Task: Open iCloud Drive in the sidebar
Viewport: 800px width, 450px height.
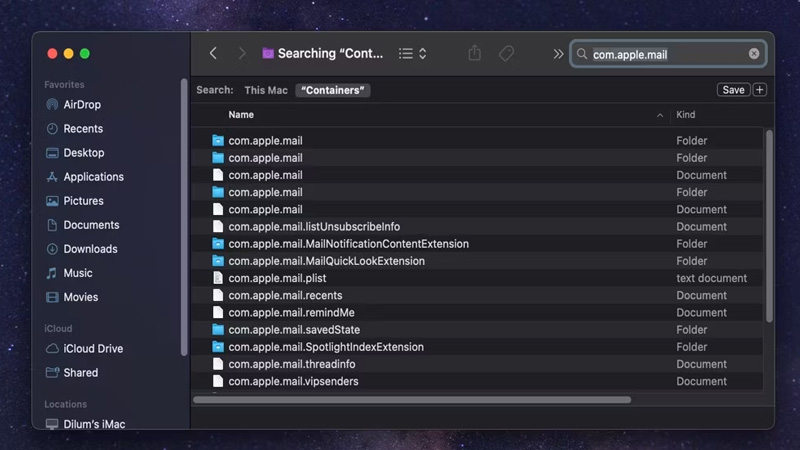Action: click(x=92, y=349)
